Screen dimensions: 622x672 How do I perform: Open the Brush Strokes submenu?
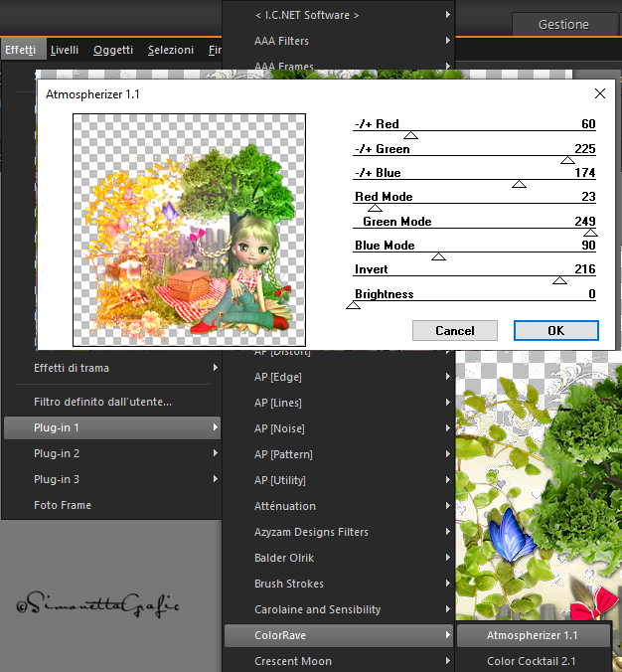point(339,584)
